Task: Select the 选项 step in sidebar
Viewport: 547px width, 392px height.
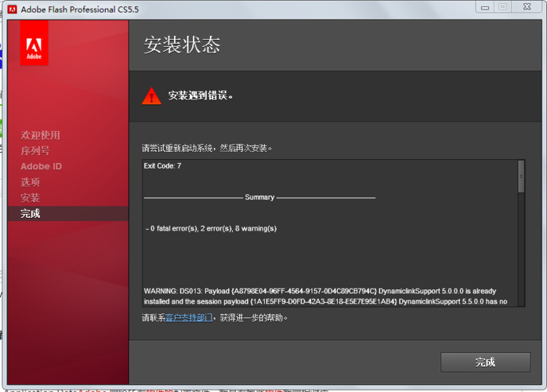Action: pos(31,182)
